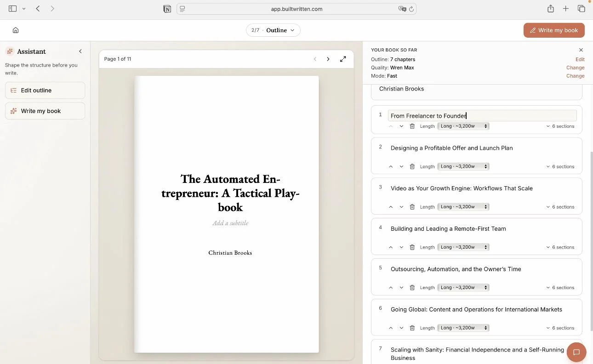Image resolution: width=593 pixels, height=364 pixels.
Task: Click chapter 5 title Outsourcing, Automation
Action: (x=456, y=269)
